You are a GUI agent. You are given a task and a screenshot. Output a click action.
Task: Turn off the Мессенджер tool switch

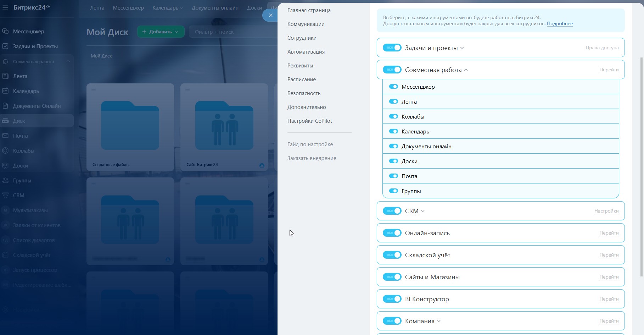[393, 87]
